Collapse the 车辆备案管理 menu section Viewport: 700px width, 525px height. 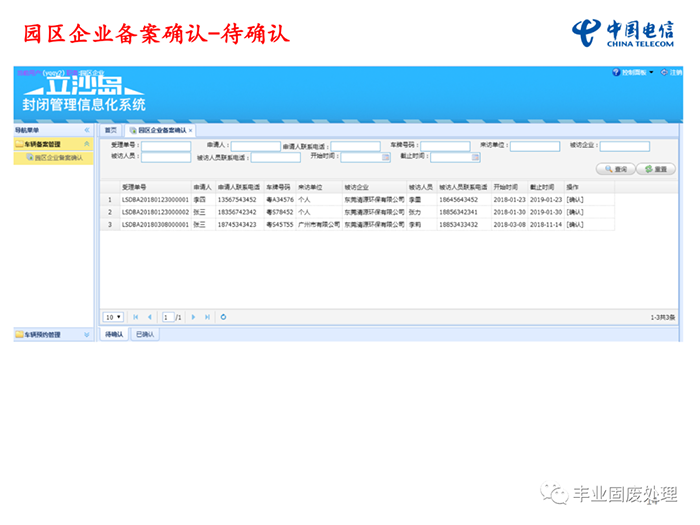(x=86, y=144)
